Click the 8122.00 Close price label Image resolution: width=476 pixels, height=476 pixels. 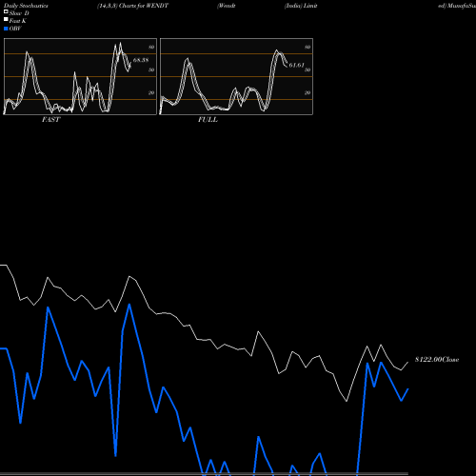click(x=437, y=360)
